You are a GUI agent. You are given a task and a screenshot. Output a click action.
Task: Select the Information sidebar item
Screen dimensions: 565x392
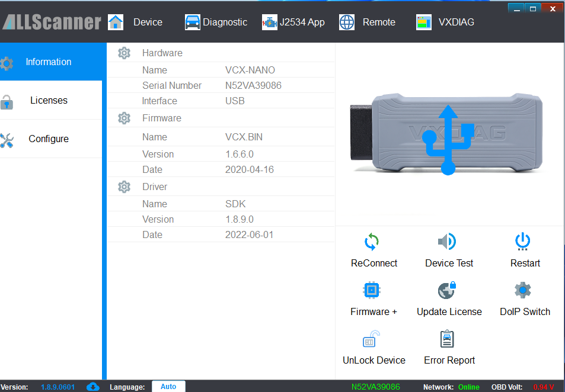pos(49,62)
